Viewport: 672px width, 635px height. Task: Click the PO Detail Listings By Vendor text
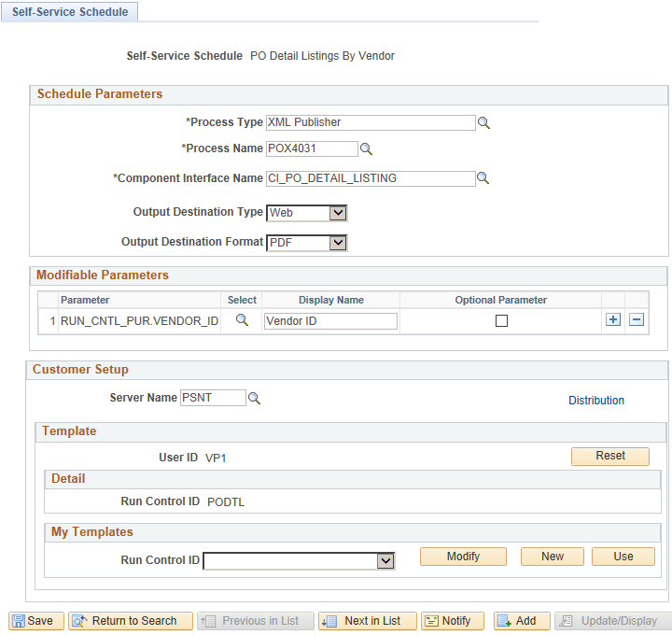(x=322, y=56)
